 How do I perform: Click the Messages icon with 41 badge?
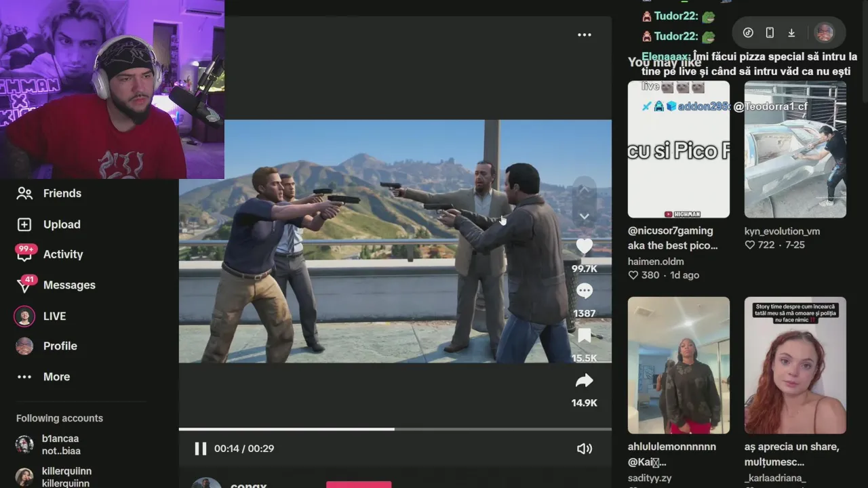pyautogui.click(x=26, y=284)
